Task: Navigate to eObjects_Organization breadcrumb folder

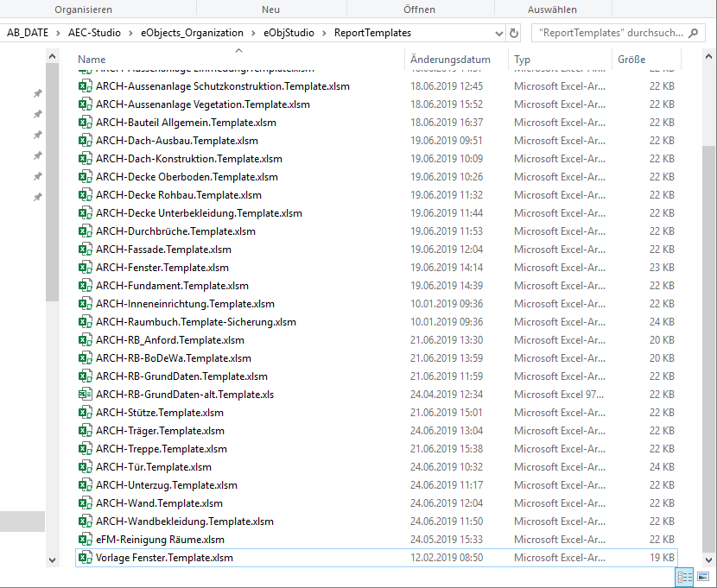Action: [x=192, y=33]
